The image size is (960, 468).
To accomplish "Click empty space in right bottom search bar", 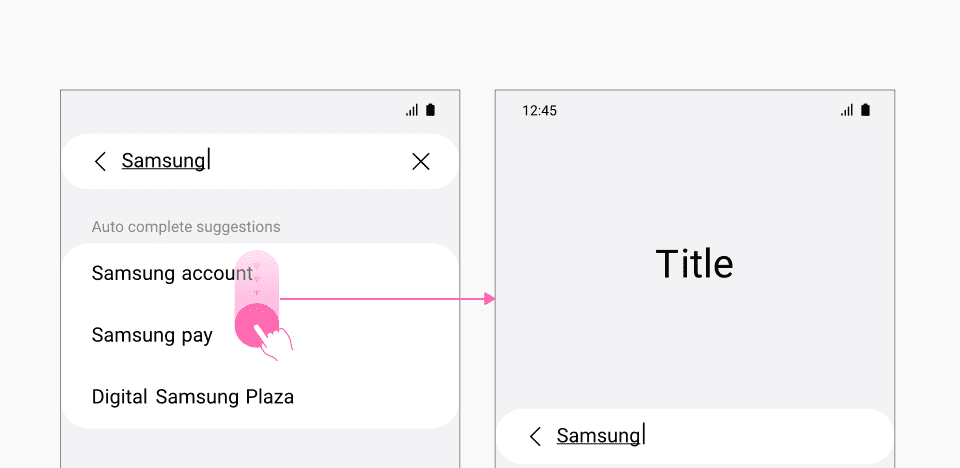I will 765,436.
